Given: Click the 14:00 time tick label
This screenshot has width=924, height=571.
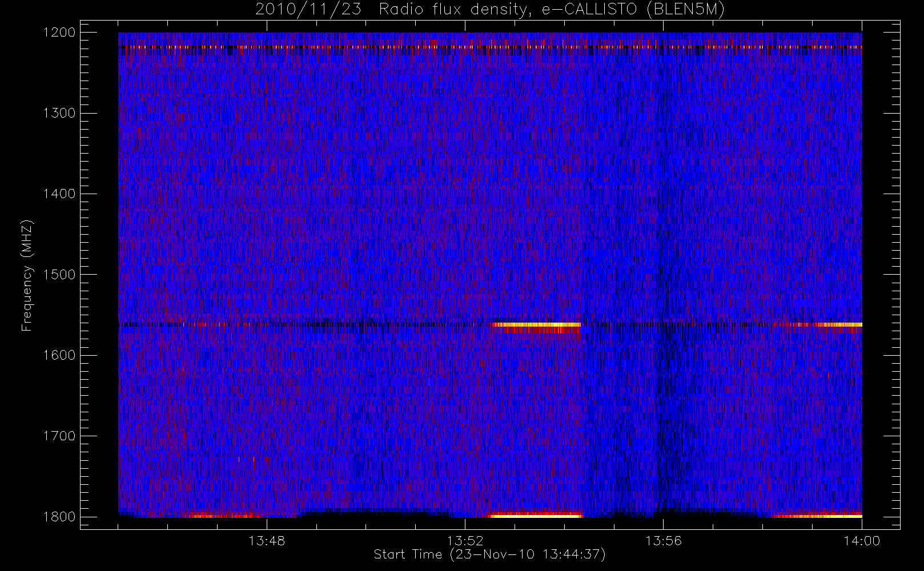Looking at the screenshot, I should tap(862, 541).
